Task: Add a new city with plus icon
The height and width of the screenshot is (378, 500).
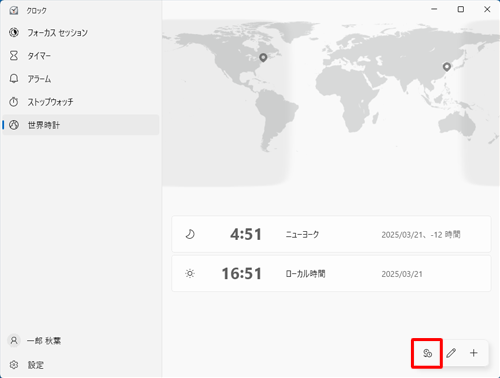Action: tap(474, 353)
